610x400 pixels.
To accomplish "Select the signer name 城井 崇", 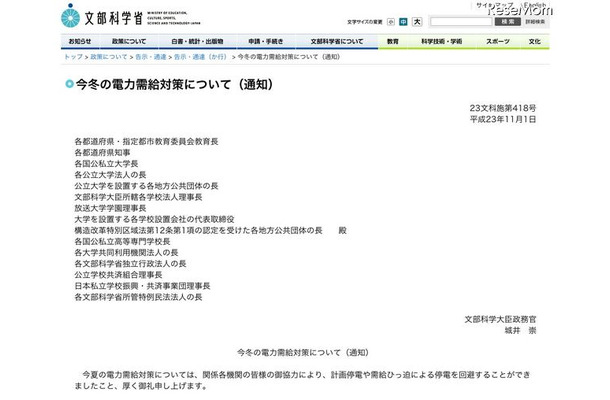I will pyautogui.click(x=520, y=331).
